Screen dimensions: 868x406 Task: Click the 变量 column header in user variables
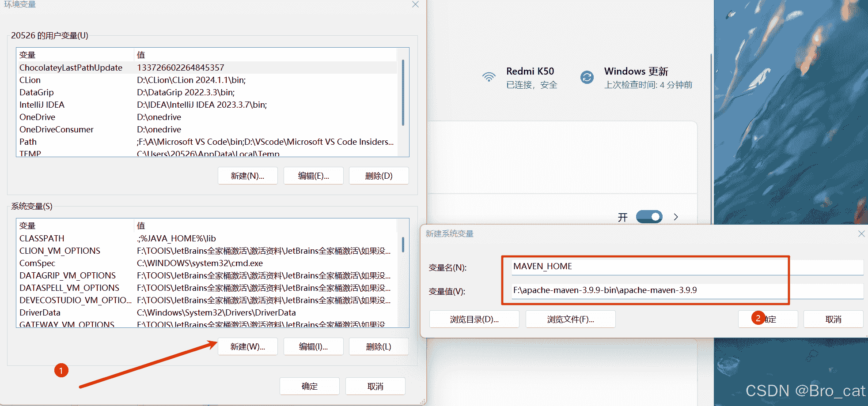75,55
